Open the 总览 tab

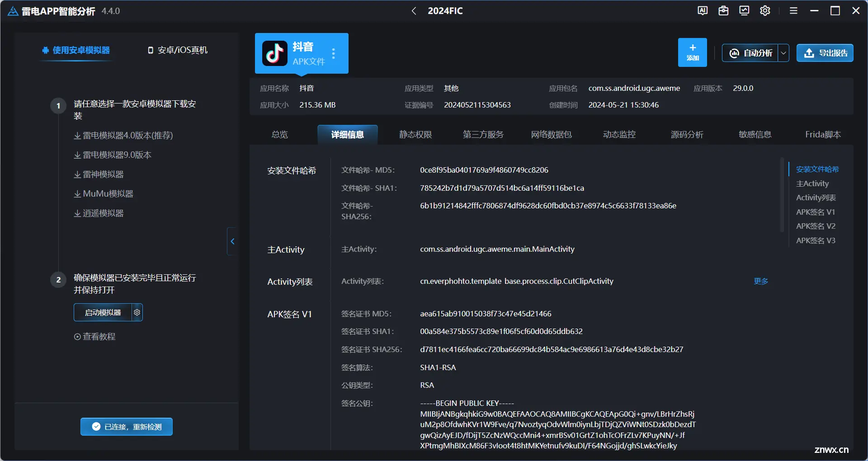[x=279, y=135]
